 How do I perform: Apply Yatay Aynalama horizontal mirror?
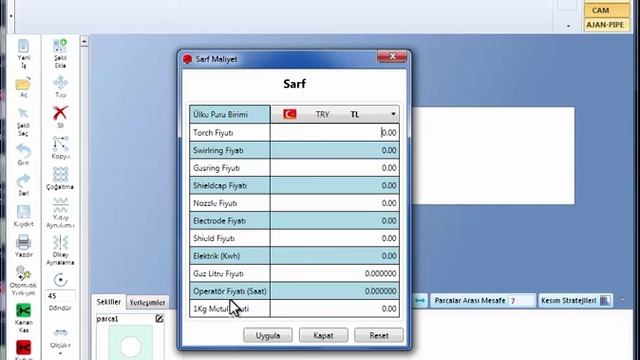click(60, 205)
